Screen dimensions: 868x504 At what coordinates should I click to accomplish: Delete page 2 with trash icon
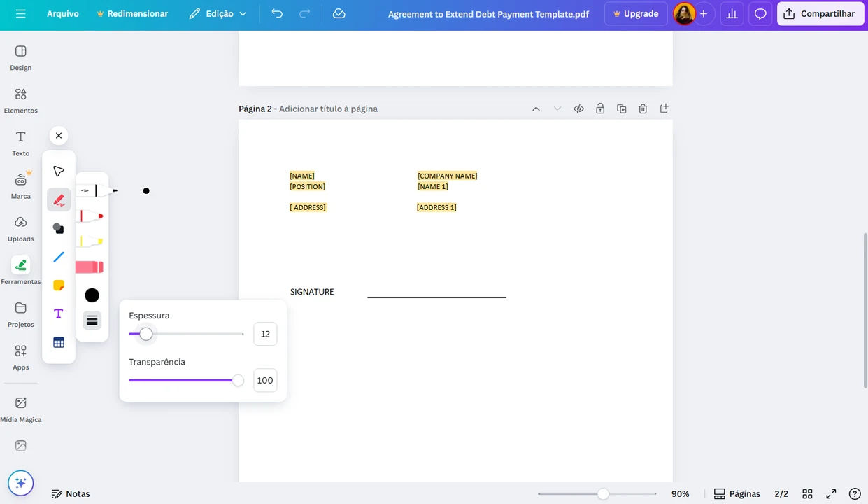(x=643, y=108)
